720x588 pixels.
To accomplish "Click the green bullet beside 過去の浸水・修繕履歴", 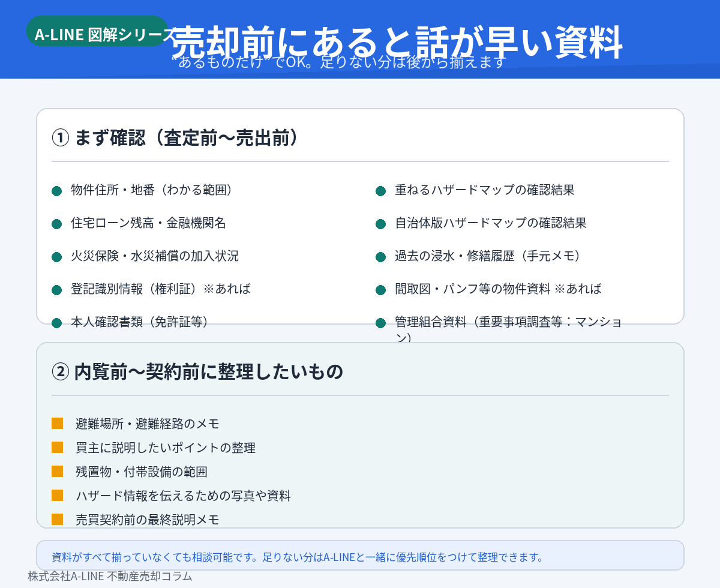I will coord(380,257).
